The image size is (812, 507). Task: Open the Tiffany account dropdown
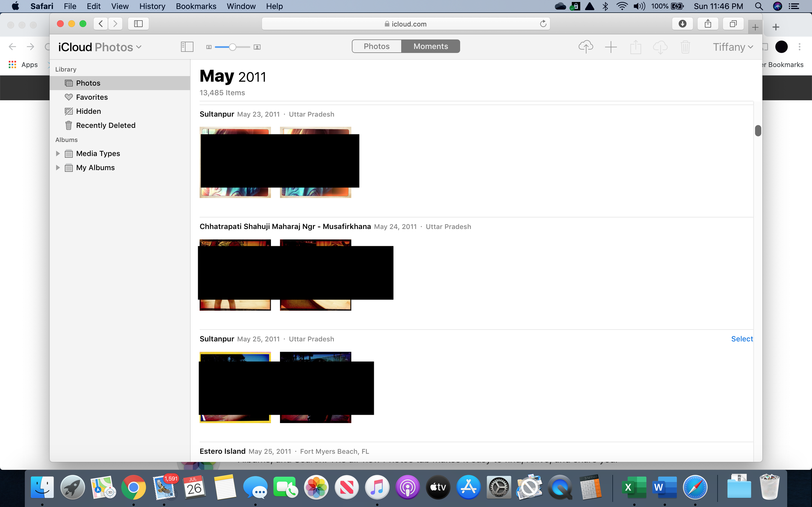(733, 47)
